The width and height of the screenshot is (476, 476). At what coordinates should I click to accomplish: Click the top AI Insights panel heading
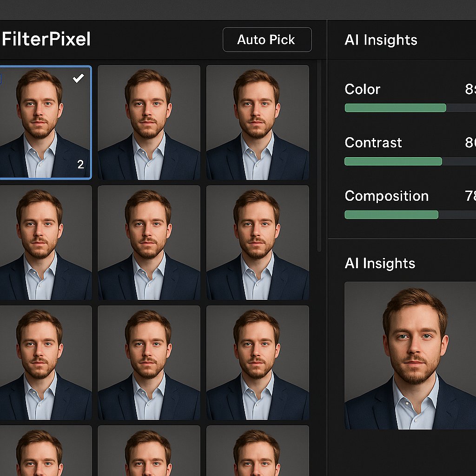coord(381,40)
